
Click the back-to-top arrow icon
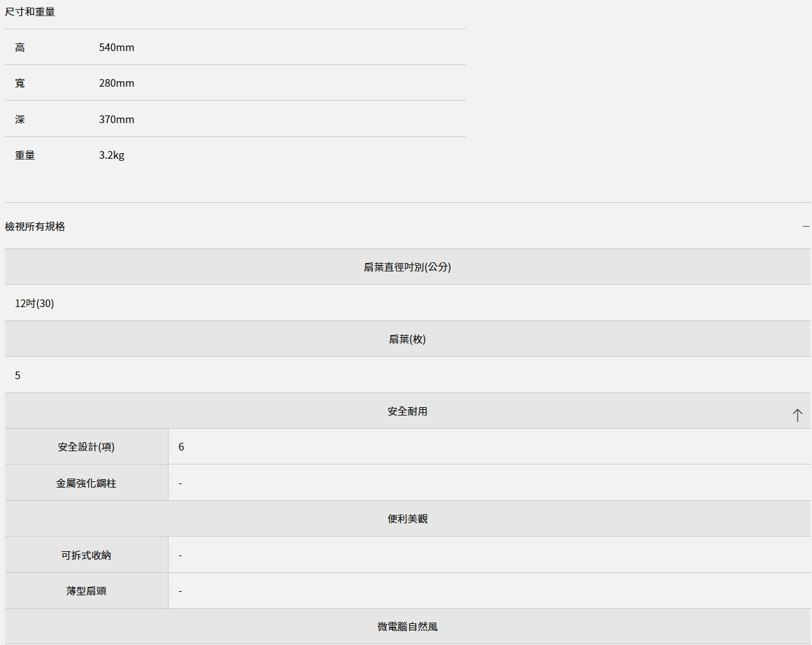[797, 416]
